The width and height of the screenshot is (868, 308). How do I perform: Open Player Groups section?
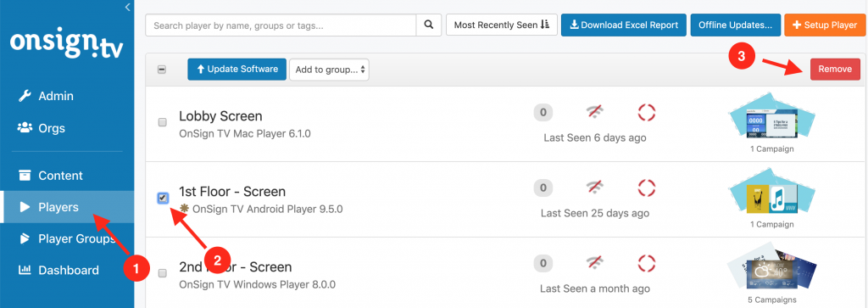[67, 238]
